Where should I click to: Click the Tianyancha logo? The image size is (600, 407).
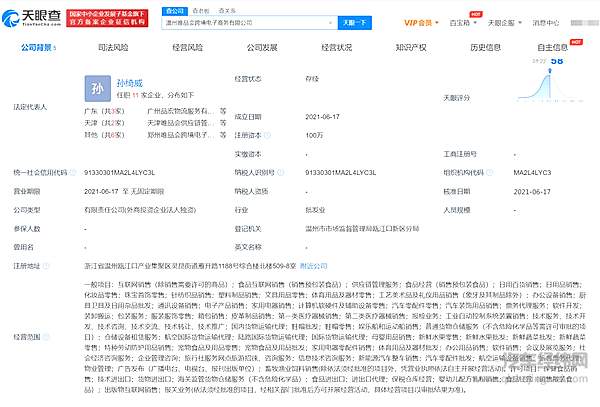(x=31, y=18)
